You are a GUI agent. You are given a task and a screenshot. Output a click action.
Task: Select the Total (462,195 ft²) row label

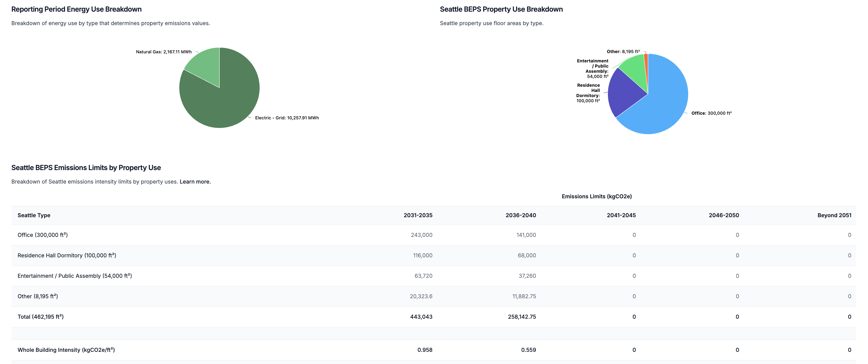coord(40,317)
